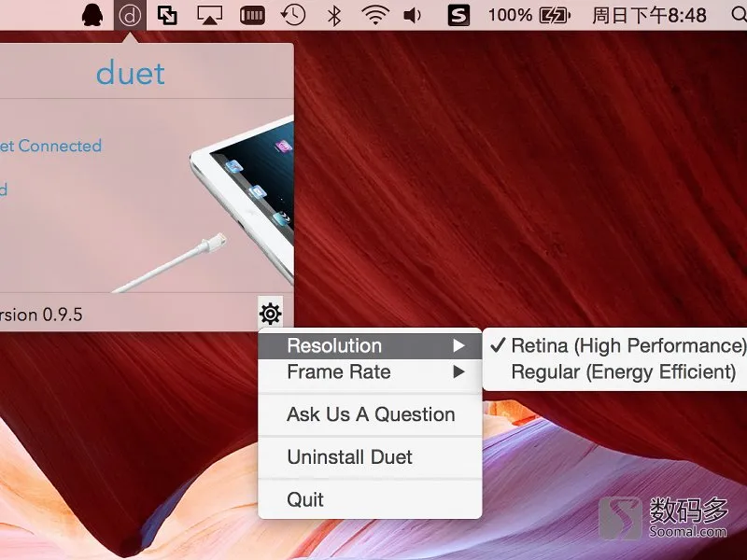
Task: Select Retina (High Performance) resolution
Action: [x=615, y=345]
